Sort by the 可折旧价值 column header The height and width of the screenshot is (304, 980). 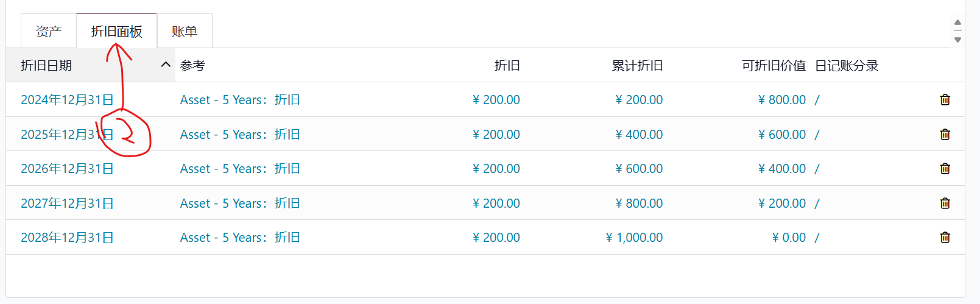click(x=774, y=66)
